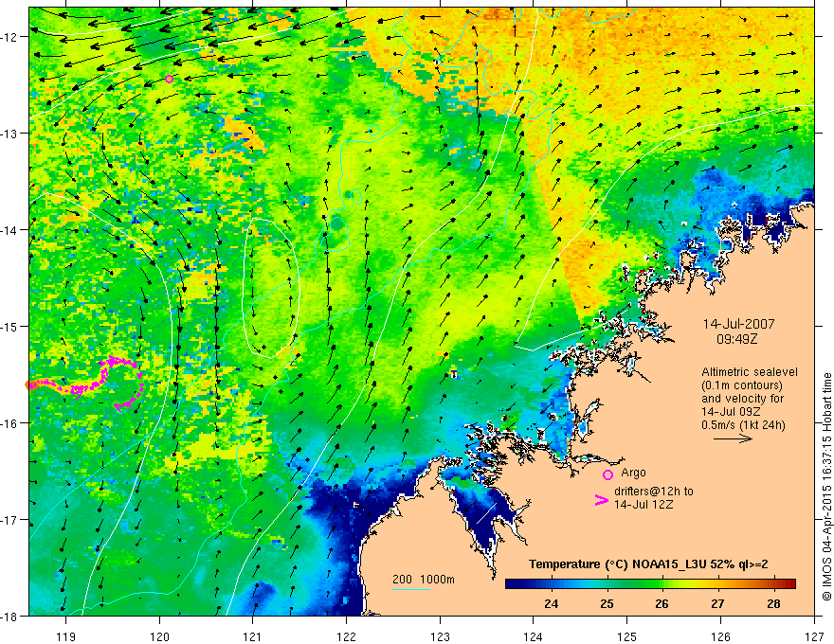Click the Temperature NOAA15_L3U title text
The width and height of the screenshot is (834, 644).
pyautogui.click(x=648, y=564)
